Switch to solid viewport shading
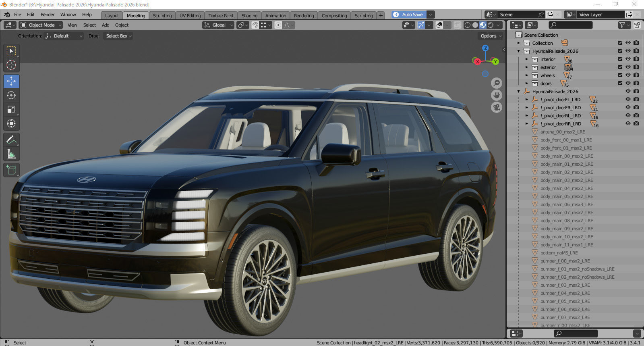644x346 pixels. tap(475, 25)
